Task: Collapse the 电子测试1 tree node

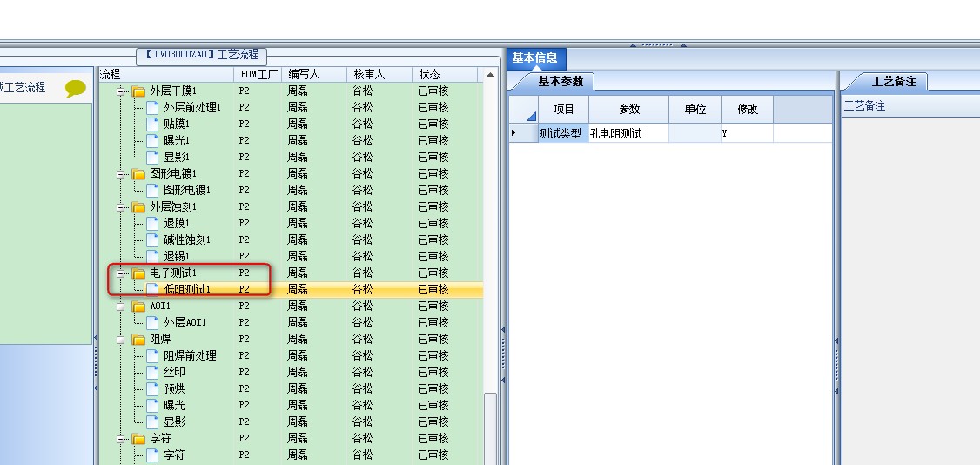Action: (x=121, y=273)
